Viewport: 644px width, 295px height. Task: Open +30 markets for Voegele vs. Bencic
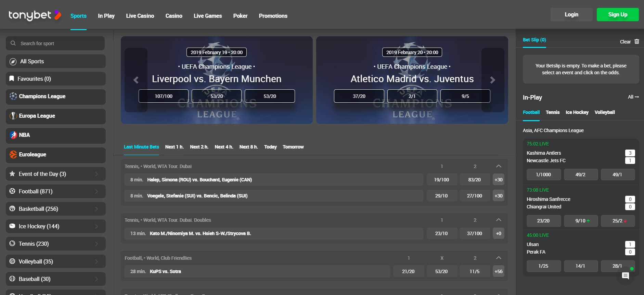[x=499, y=196]
